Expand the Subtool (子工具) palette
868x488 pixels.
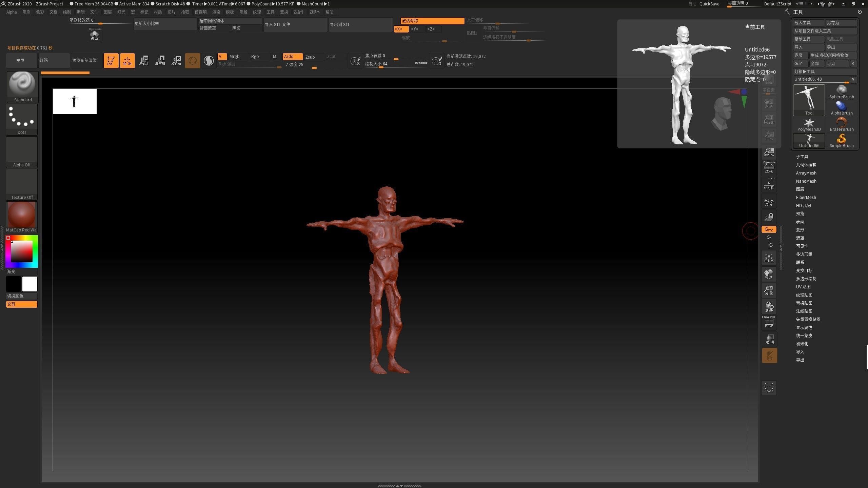(802, 157)
